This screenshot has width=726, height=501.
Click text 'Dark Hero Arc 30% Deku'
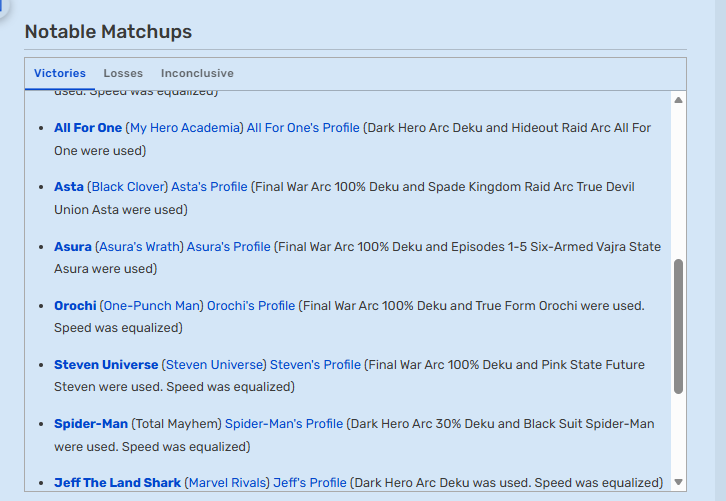(x=422, y=424)
